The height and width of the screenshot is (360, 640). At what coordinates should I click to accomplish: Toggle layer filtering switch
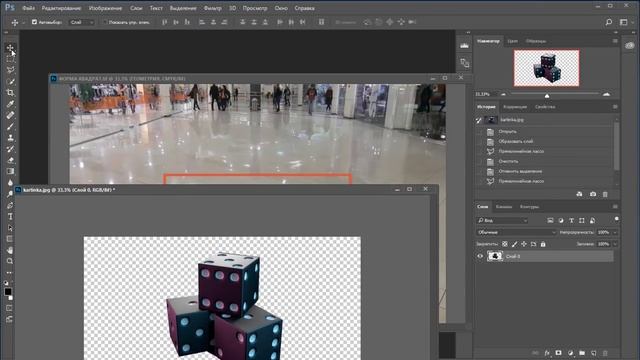[x=616, y=220]
